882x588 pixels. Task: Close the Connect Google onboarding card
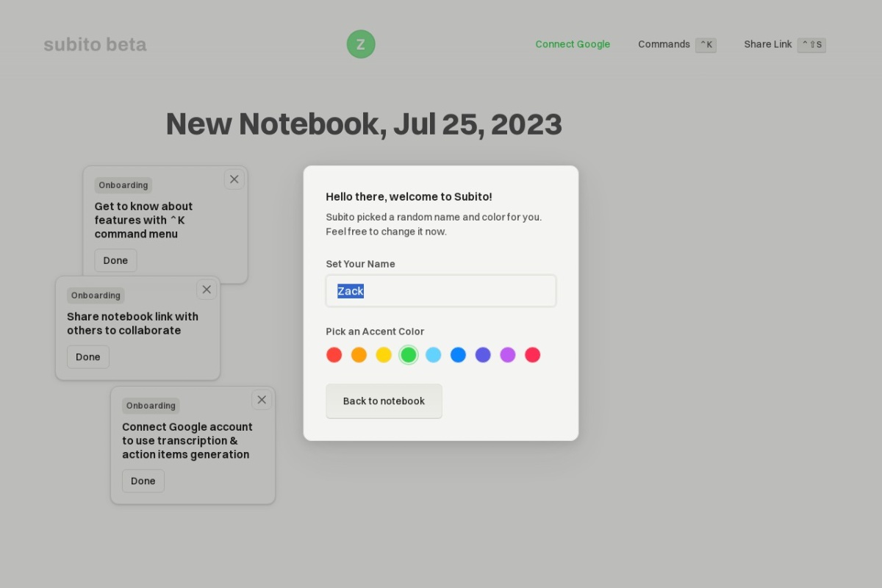(262, 400)
